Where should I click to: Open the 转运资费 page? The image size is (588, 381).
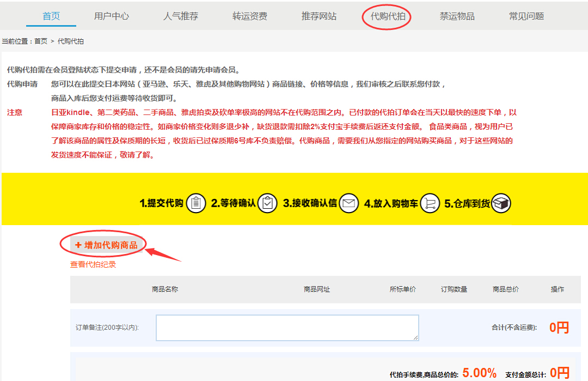250,16
